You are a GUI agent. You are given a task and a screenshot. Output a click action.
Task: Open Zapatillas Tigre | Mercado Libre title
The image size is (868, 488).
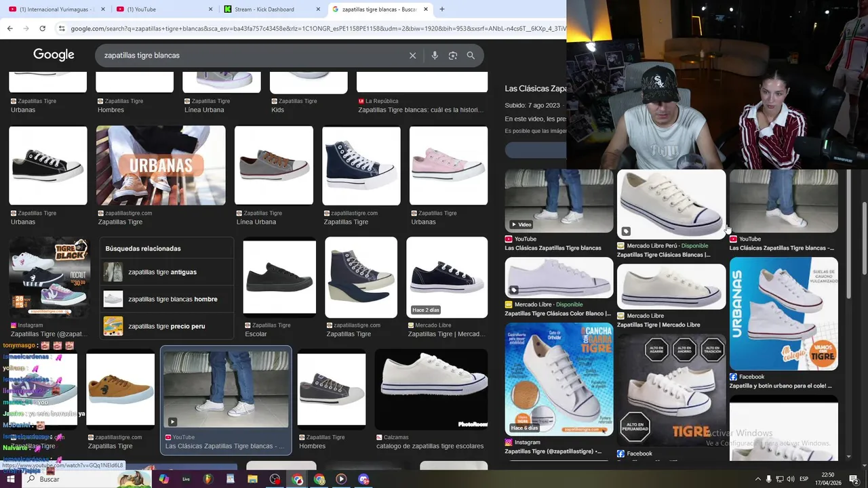(658, 325)
